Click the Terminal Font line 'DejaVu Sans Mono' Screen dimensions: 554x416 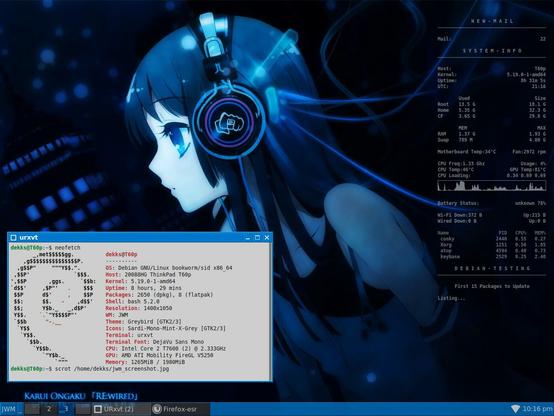(155, 342)
